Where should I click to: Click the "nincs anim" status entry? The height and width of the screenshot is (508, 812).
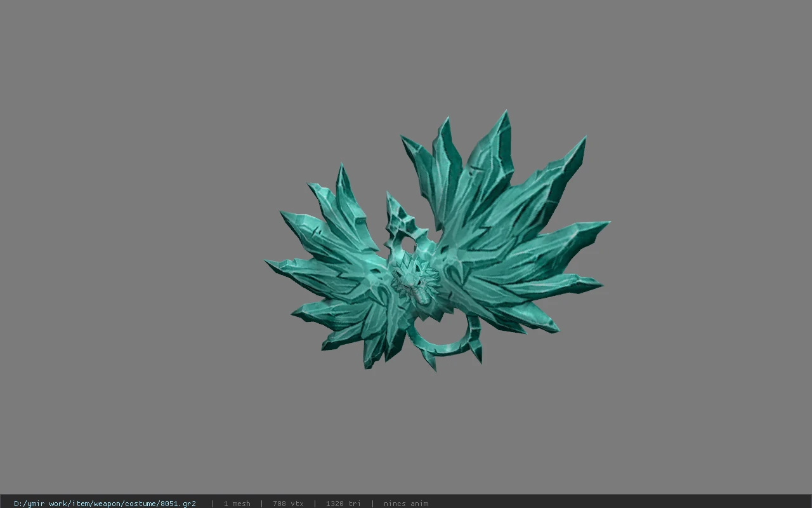pyautogui.click(x=406, y=504)
